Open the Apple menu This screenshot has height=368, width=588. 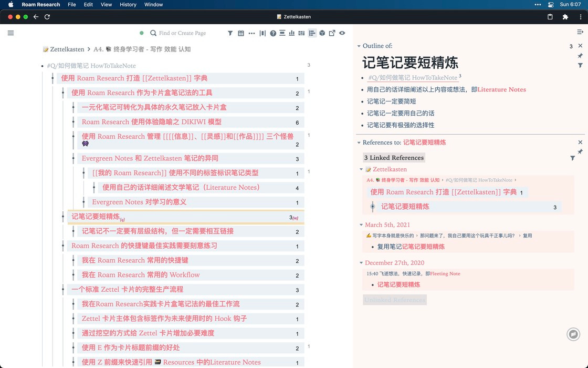pyautogui.click(x=11, y=5)
